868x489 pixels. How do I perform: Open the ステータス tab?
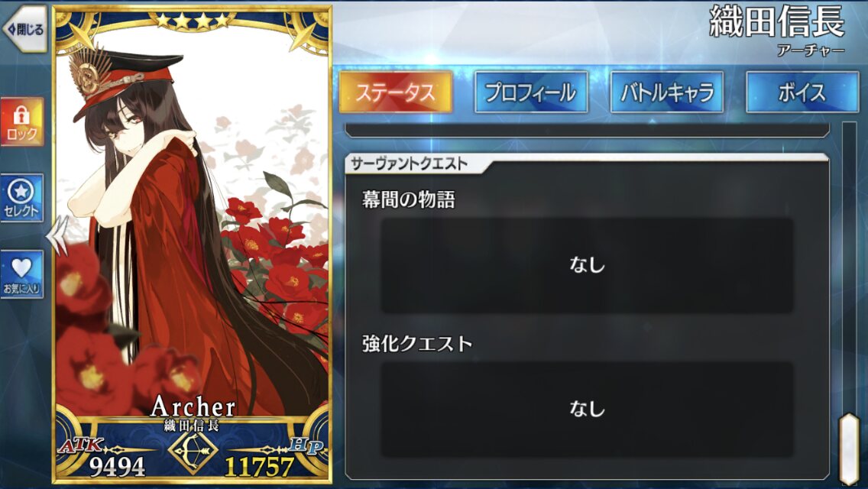(x=396, y=92)
